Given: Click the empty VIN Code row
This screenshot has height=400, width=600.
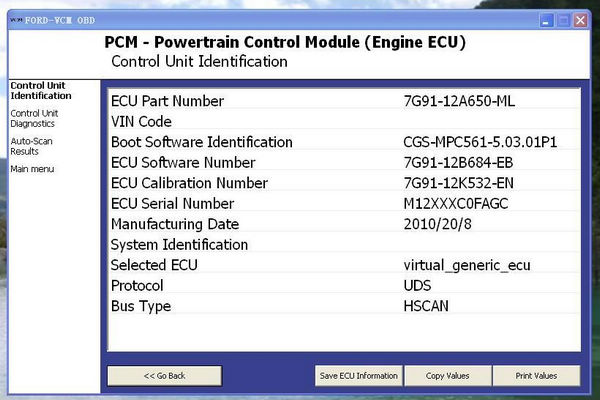Looking at the screenshot, I should [340, 122].
